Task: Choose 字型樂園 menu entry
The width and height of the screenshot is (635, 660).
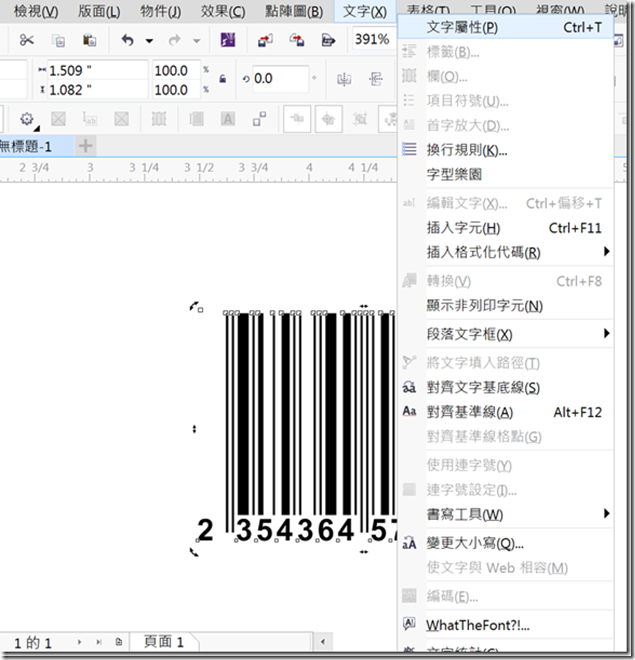Action: coord(505,174)
